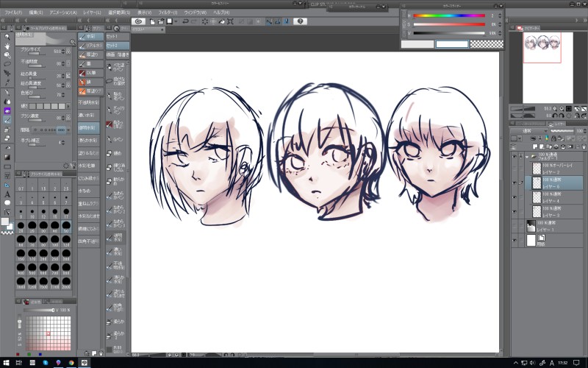The image size is (588, 368).
Task: Open the Edit (編集) menu
Action: 36,13
